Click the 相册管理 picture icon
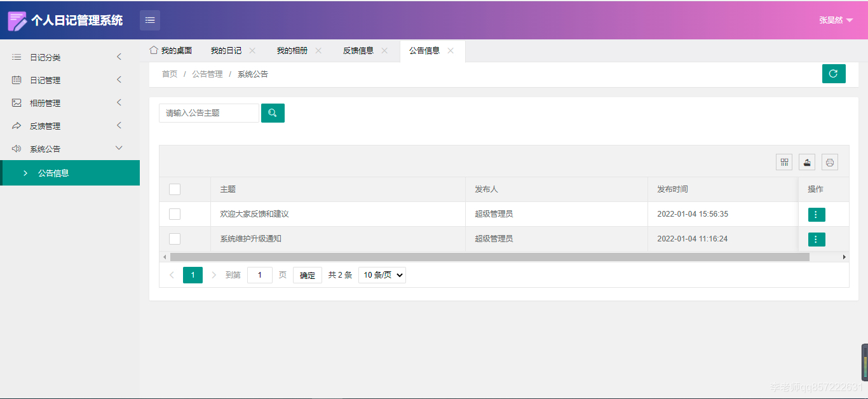Image resolution: width=868 pixels, height=399 pixels. point(17,103)
